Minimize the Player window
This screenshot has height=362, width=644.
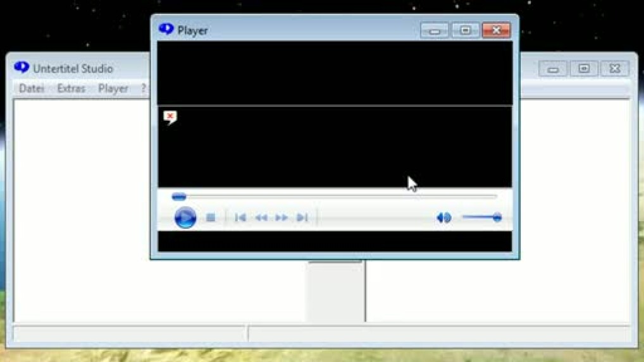click(x=435, y=30)
